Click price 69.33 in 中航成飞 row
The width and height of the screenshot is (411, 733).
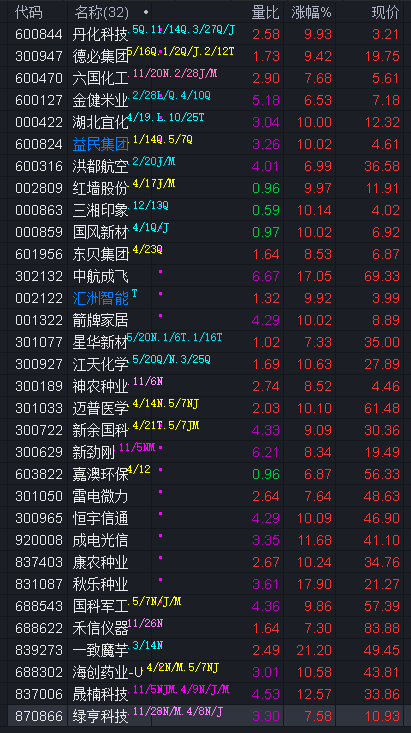point(382,276)
